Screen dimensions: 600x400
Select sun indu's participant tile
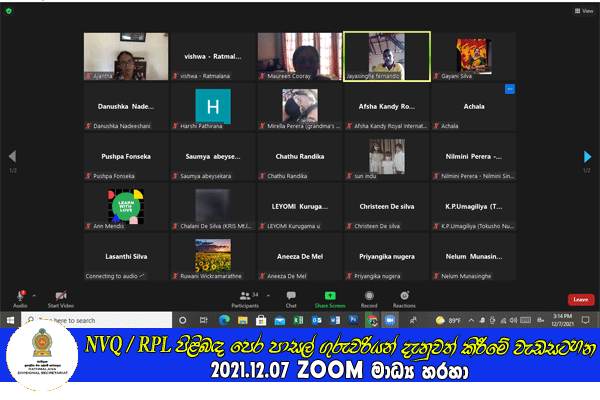pos(387,157)
